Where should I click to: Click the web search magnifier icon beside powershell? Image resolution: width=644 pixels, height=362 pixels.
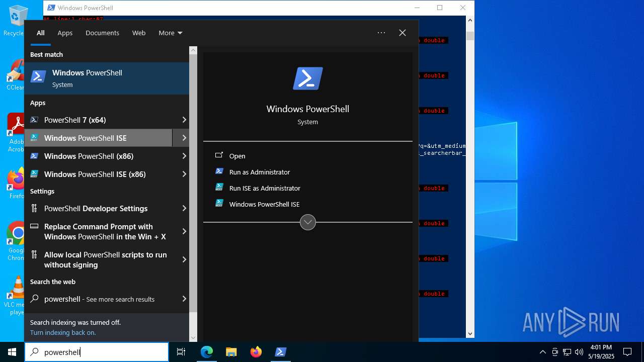pos(34,299)
